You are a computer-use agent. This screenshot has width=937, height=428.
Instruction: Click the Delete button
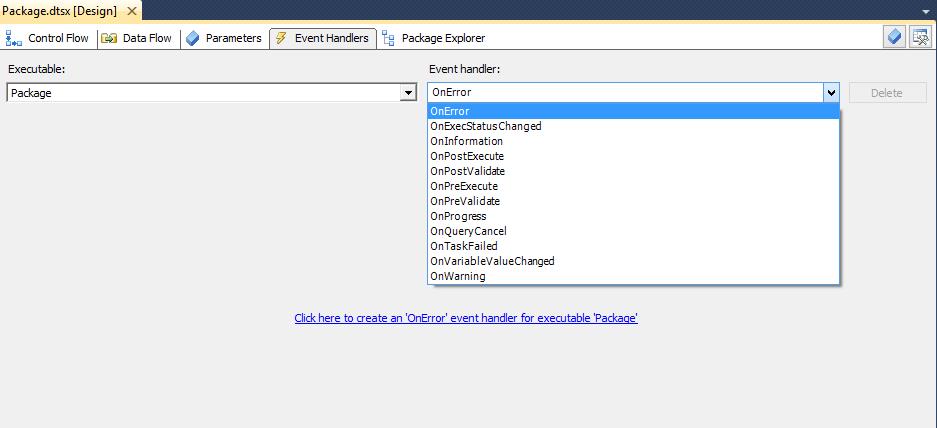886,93
